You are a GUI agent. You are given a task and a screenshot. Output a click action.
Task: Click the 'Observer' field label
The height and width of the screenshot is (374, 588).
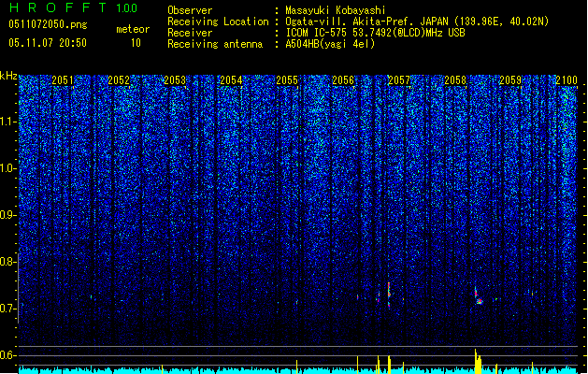[190, 10]
